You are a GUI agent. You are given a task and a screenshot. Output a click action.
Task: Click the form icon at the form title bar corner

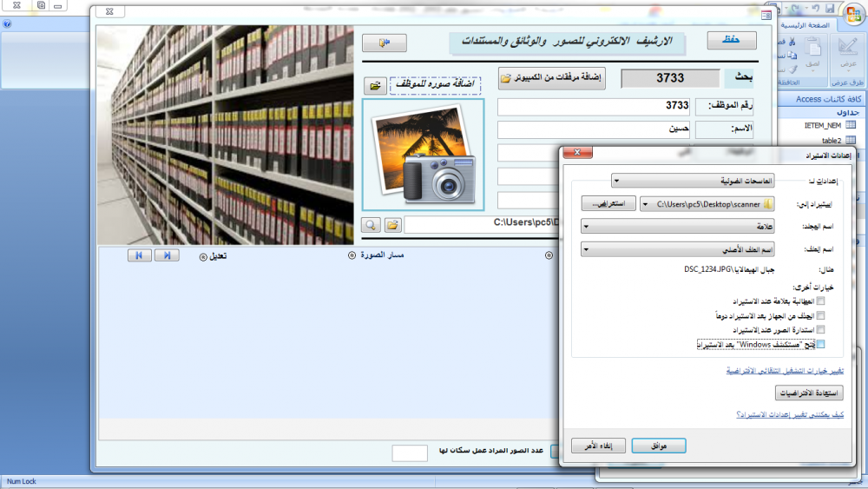tap(766, 16)
